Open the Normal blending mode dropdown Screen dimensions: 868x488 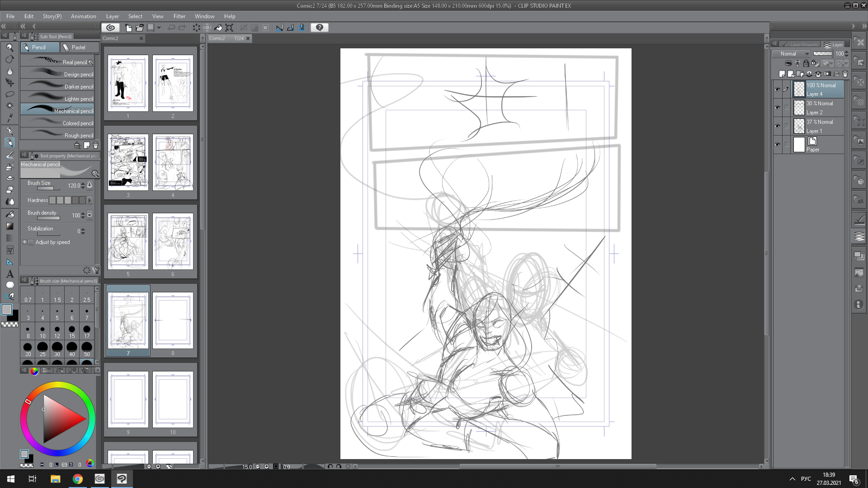tap(794, 53)
